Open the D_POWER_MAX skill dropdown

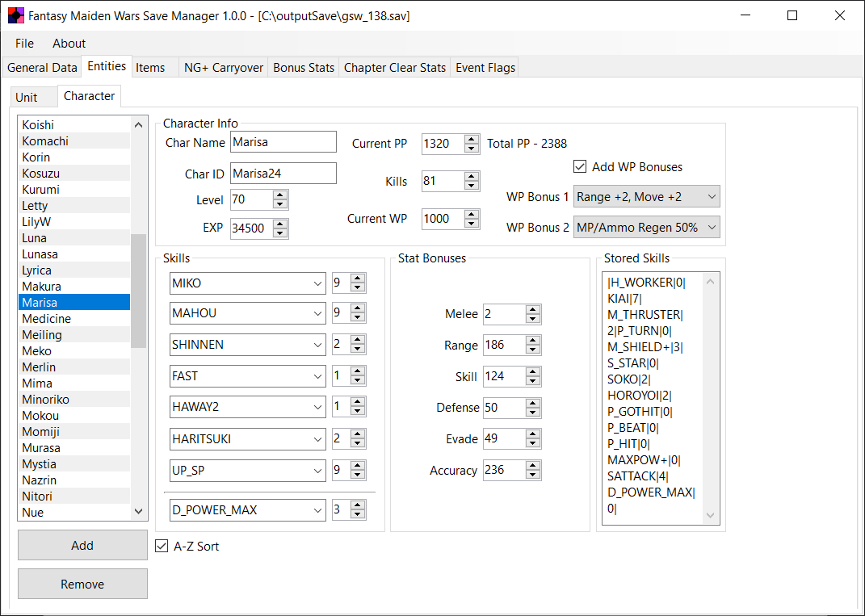(248, 510)
